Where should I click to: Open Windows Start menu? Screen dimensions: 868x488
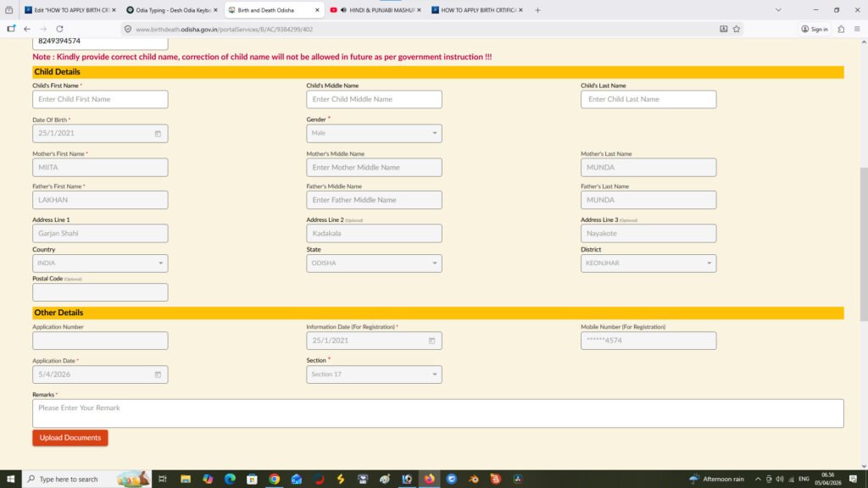click(x=9, y=479)
